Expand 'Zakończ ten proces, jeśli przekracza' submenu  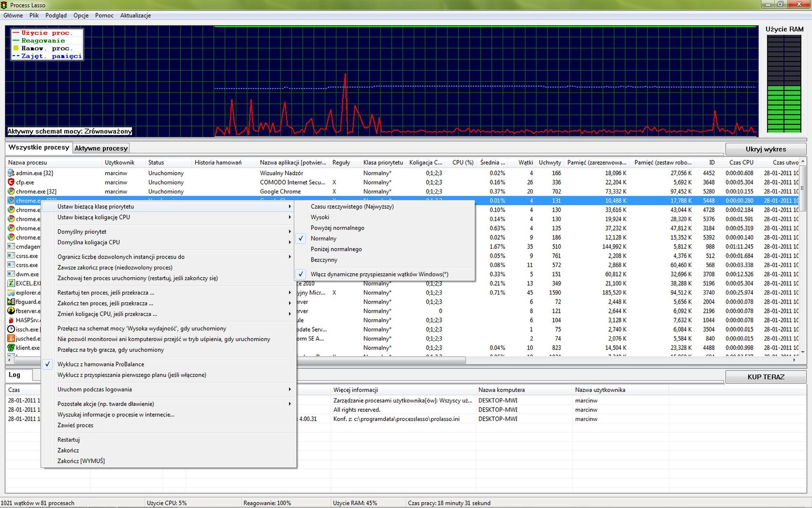coord(169,303)
